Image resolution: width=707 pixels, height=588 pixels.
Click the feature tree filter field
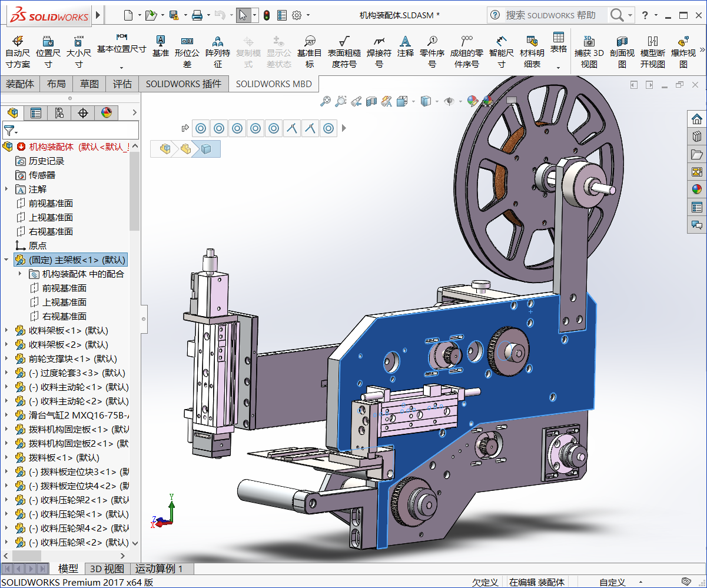(71, 130)
